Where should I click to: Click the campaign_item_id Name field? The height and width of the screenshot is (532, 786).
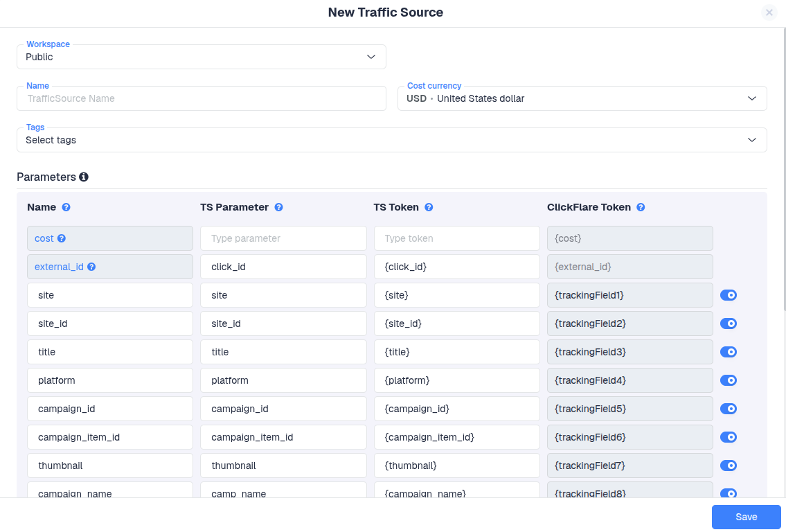click(x=110, y=437)
